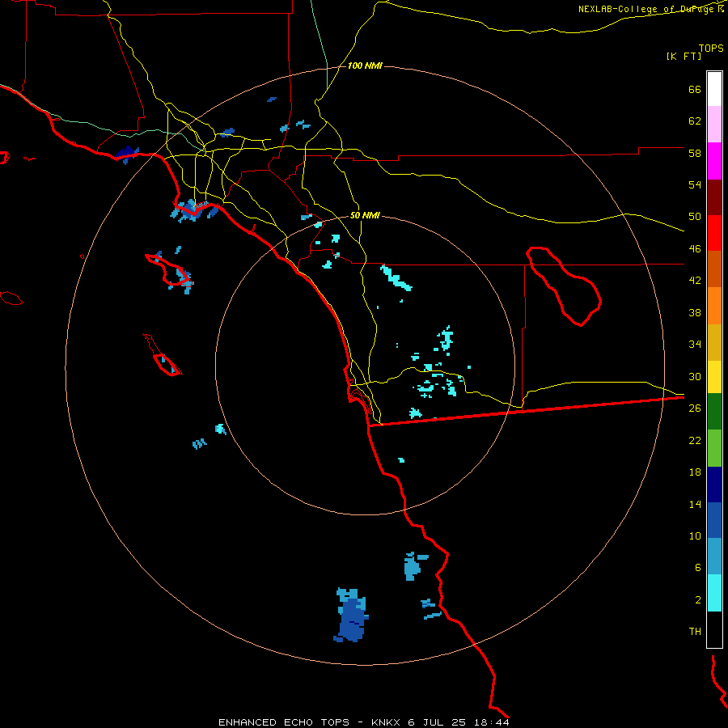Select the maroon legend color band

[714, 197]
